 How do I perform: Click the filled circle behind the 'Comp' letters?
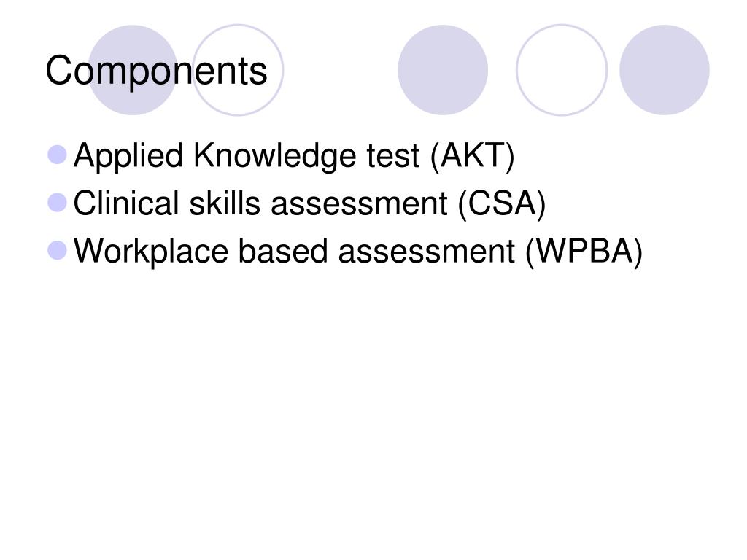point(132,70)
